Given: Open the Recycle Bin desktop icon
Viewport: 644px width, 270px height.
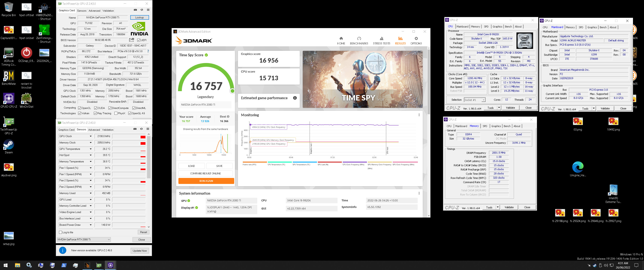Looking at the screenshot, I should 8,10.
